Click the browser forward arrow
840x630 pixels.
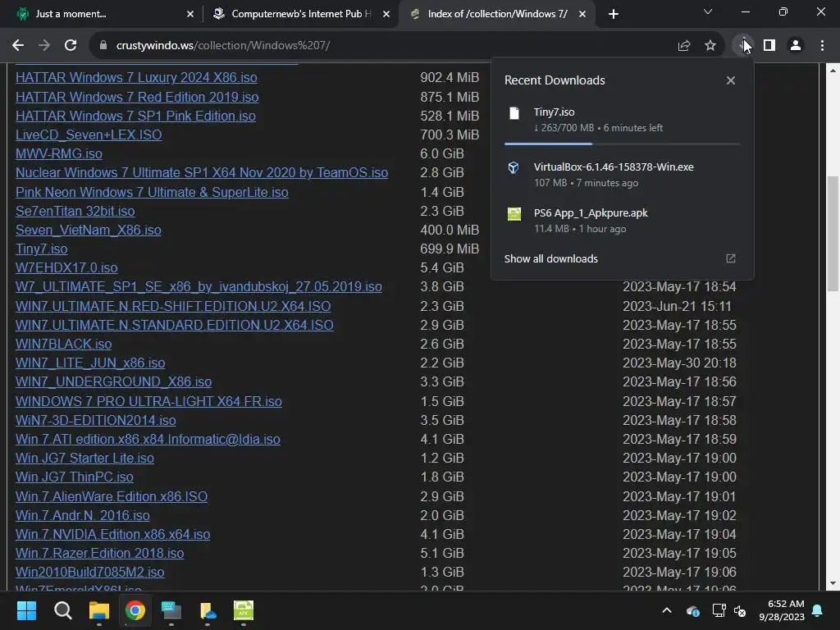click(x=44, y=46)
